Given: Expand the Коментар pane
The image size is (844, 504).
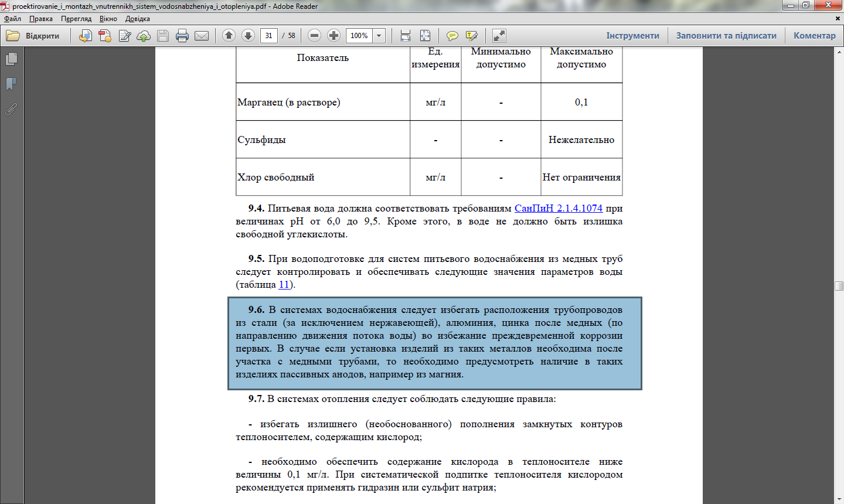Looking at the screenshot, I should (x=815, y=36).
